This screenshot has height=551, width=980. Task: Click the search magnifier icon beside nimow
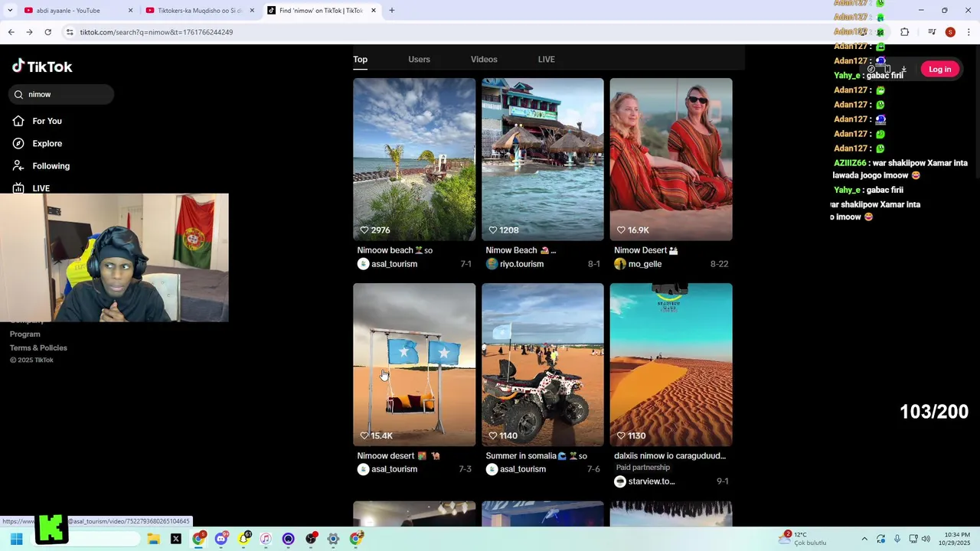point(18,94)
